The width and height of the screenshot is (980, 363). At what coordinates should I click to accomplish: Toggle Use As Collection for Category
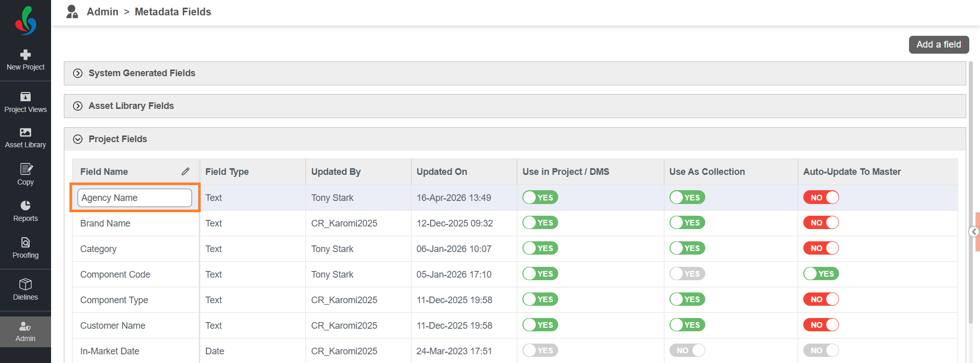[687, 248]
